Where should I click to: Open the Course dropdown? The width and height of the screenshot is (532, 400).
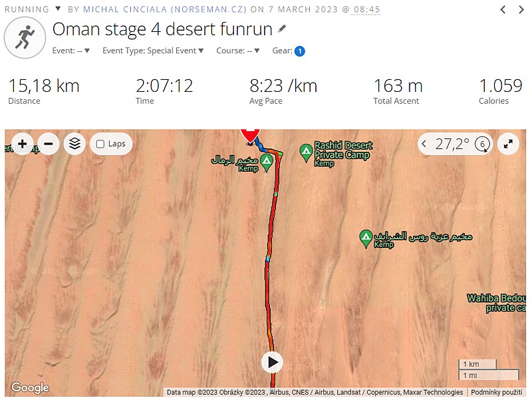238,51
